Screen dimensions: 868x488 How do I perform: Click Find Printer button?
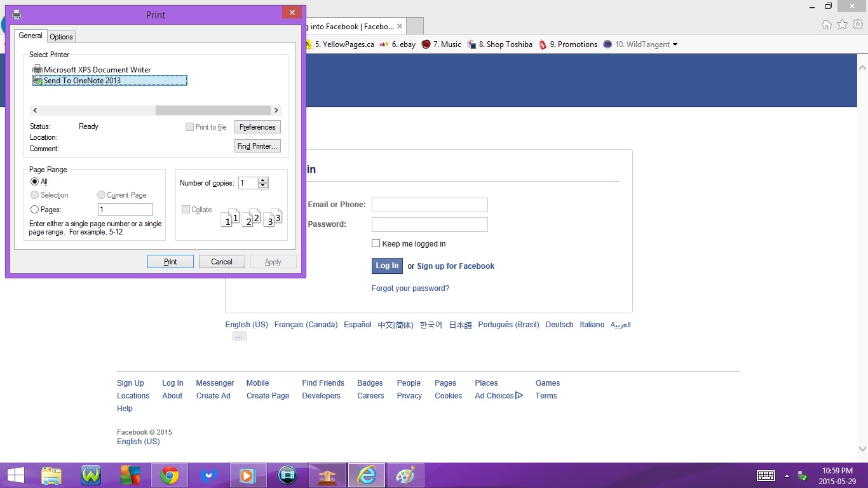pos(257,146)
